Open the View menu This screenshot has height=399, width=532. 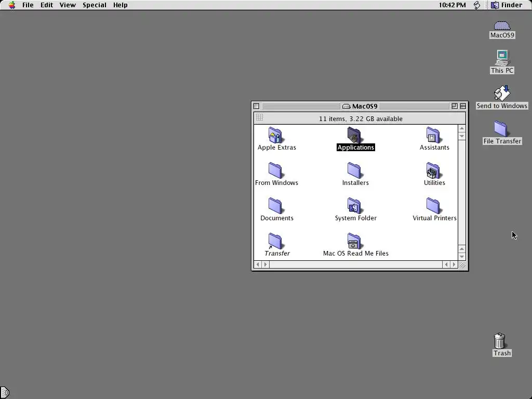click(68, 5)
